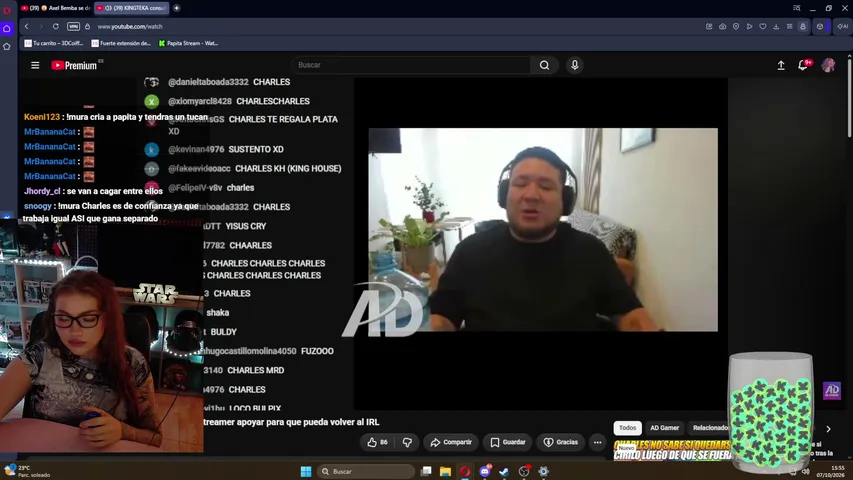The image size is (853, 480).
Task: Share the video via Compartir
Action: point(451,442)
